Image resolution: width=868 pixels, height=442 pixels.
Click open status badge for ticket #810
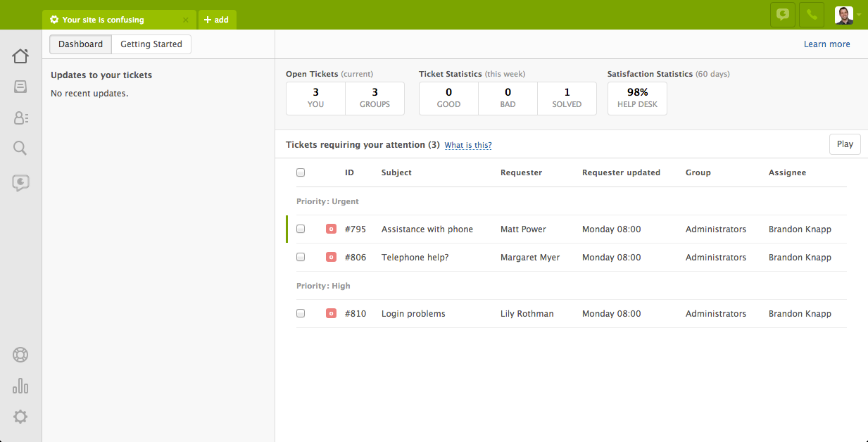click(x=331, y=313)
